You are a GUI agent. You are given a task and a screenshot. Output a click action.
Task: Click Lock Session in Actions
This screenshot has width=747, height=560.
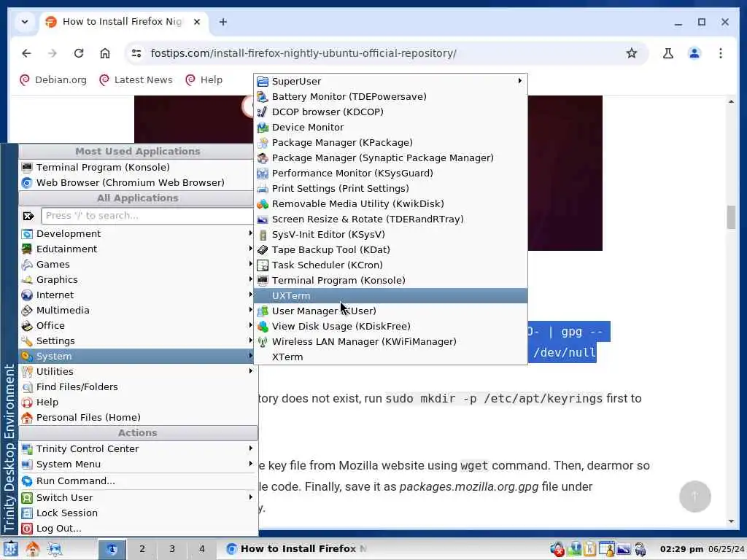pyautogui.click(x=138, y=513)
